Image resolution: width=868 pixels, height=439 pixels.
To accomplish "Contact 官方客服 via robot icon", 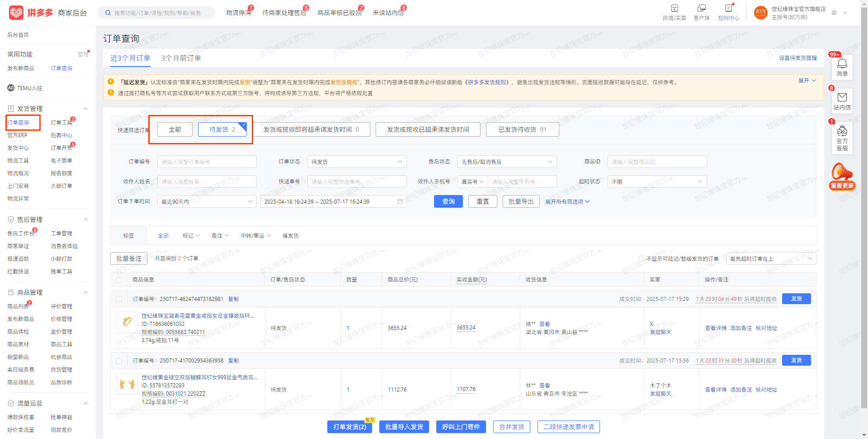I will click(x=842, y=132).
